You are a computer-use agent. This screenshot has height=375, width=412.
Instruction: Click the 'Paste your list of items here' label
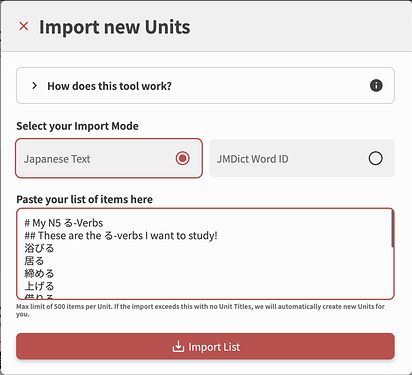(84, 199)
